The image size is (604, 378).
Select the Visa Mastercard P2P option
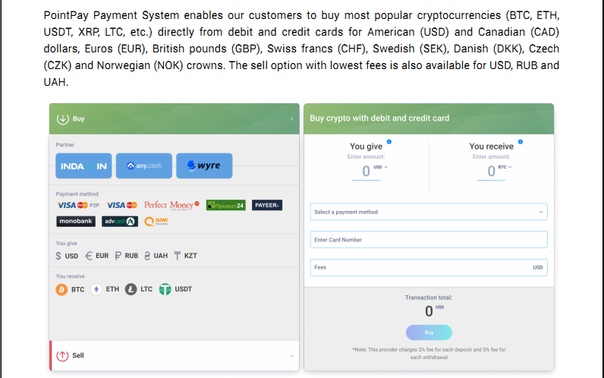click(78, 205)
